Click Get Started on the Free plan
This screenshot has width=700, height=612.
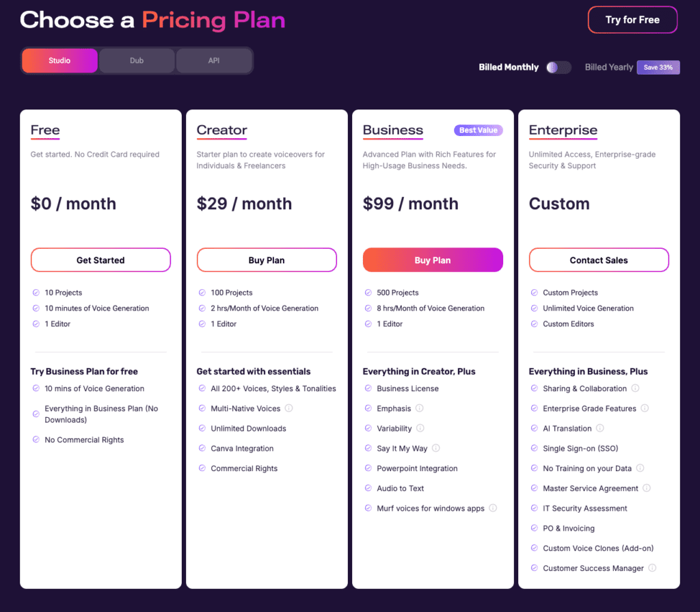pyautogui.click(x=100, y=260)
